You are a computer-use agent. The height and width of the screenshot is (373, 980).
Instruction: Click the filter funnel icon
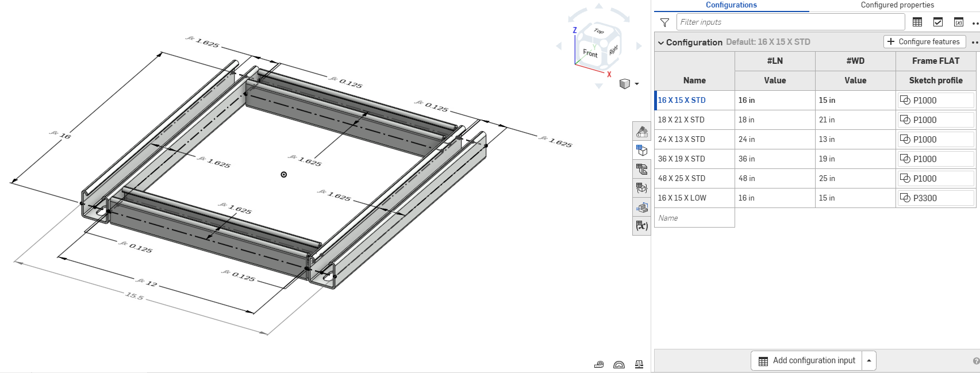664,22
